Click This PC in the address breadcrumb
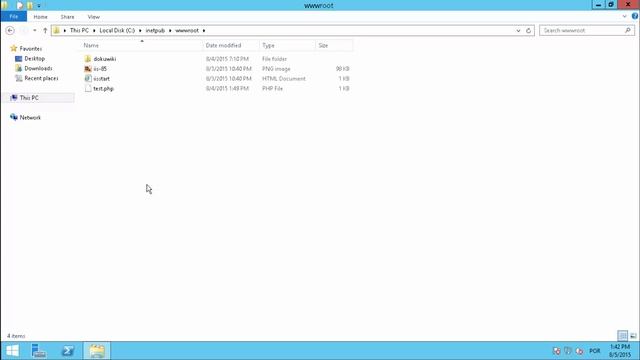The width and height of the screenshot is (640, 360). coord(79,31)
